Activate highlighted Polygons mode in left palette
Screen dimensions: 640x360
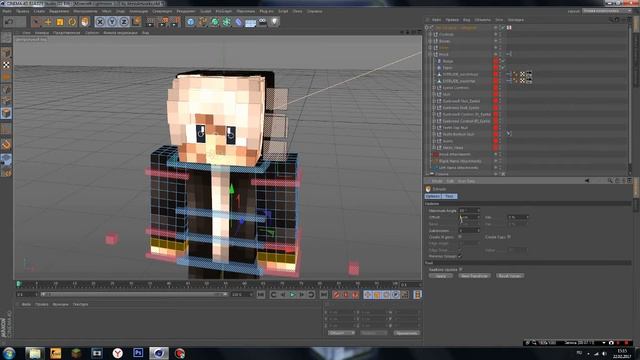(6, 113)
